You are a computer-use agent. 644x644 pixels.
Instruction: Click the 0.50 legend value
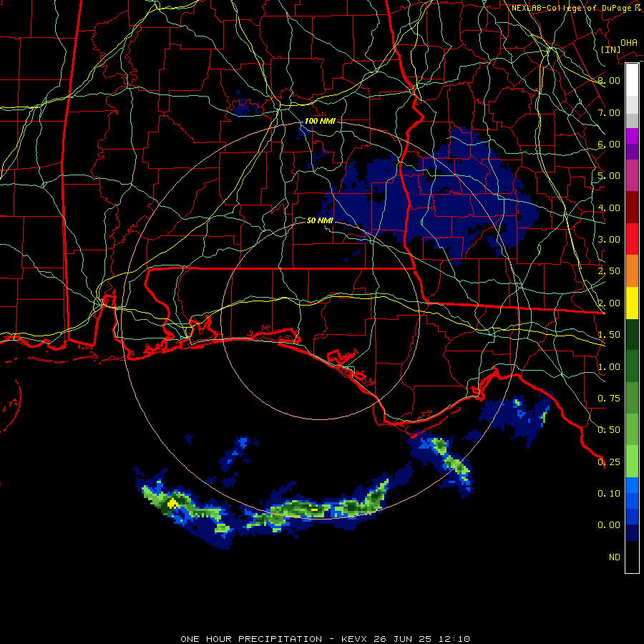[609, 430]
